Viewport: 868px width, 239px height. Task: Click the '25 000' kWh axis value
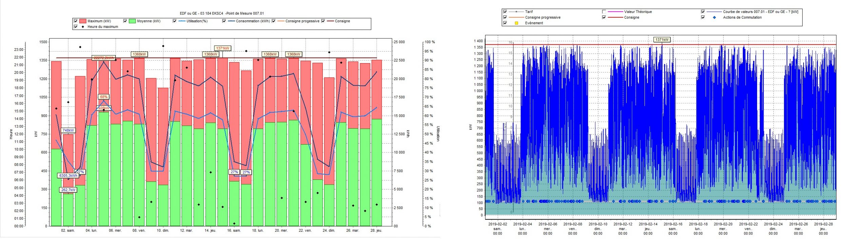[399, 42]
